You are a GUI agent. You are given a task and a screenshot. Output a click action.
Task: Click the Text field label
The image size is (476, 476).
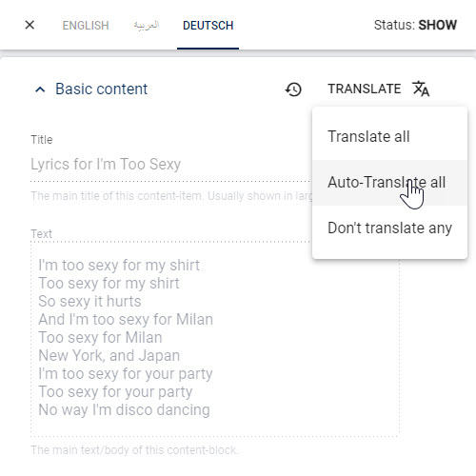(x=41, y=234)
